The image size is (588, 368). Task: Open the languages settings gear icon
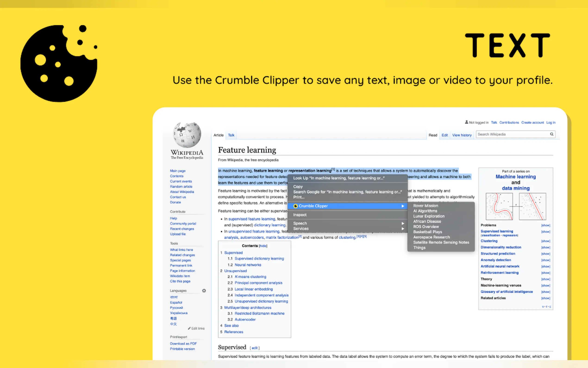tap(204, 290)
